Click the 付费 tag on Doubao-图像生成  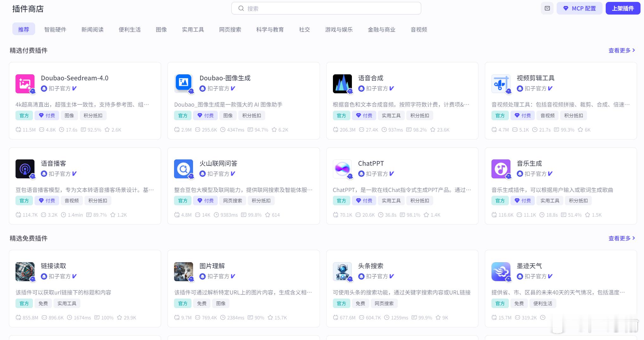click(x=205, y=115)
